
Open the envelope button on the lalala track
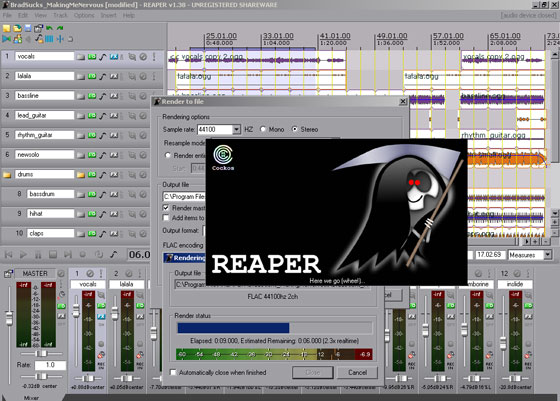(x=103, y=76)
